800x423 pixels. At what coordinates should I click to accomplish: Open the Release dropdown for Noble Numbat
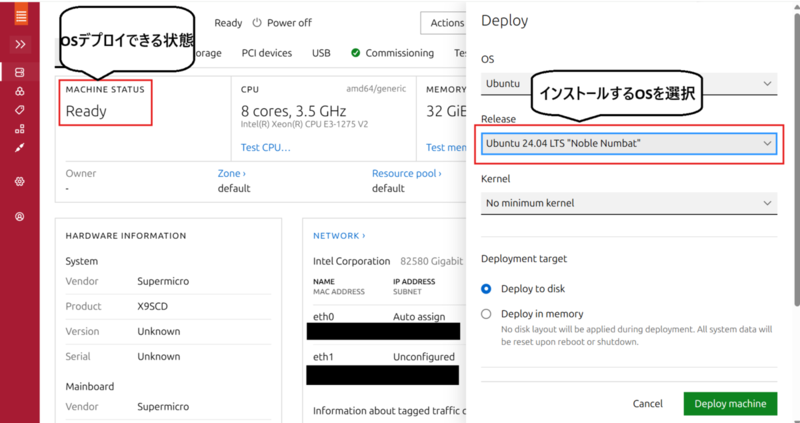[x=628, y=143]
